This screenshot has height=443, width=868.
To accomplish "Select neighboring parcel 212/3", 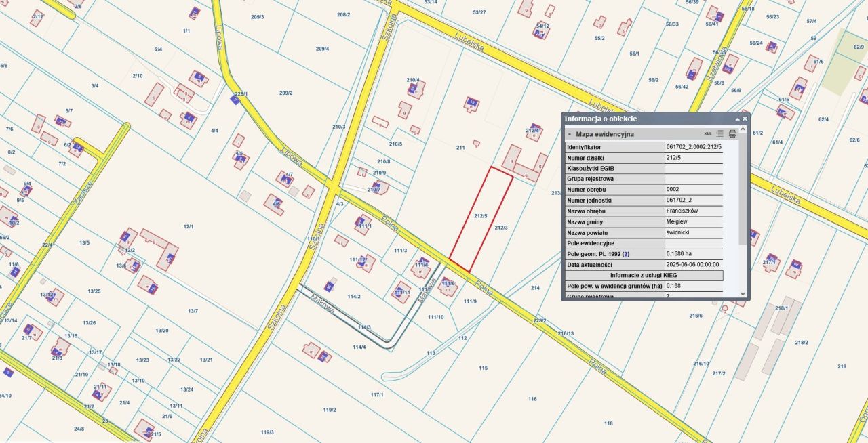I will pos(501,228).
